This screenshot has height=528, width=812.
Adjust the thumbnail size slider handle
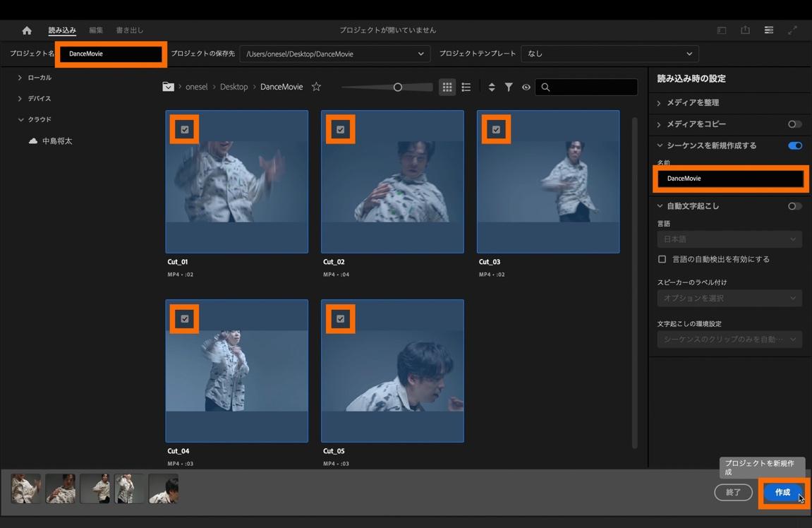[x=397, y=87]
